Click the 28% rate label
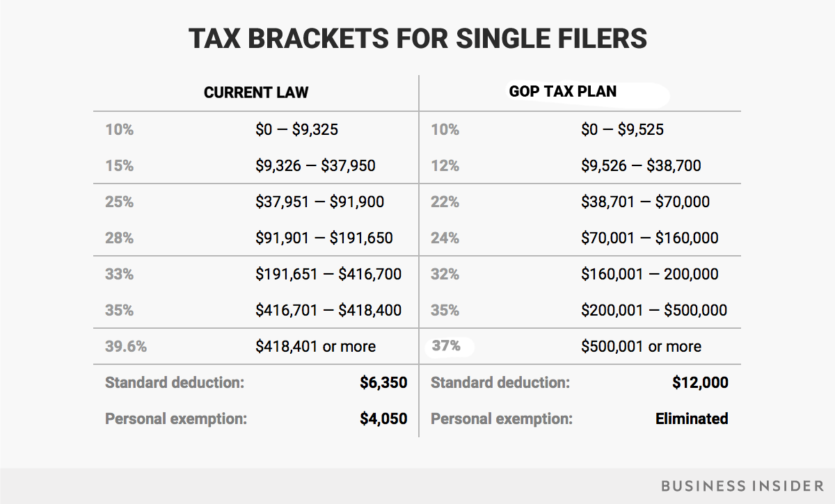The width and height of the screenshot is (835, 504). coord(119,238)
